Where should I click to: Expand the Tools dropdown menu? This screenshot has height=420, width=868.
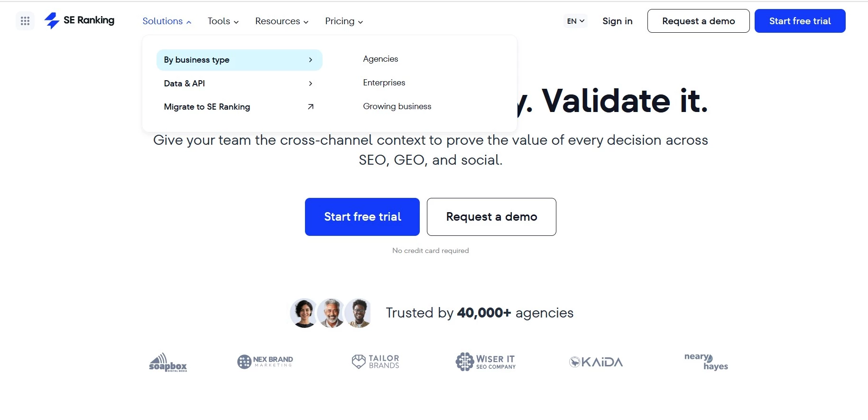point(223,21)
